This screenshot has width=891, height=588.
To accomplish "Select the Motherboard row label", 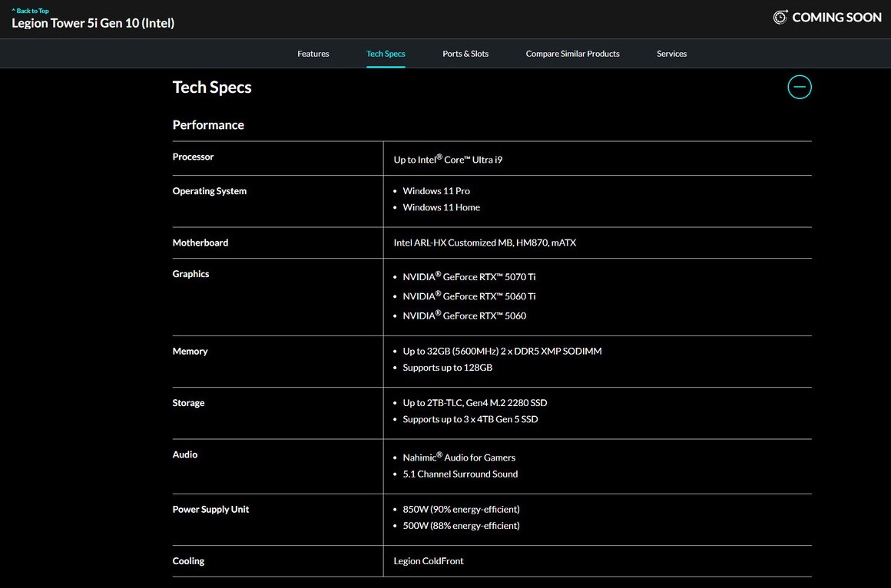I will point(200,243).
